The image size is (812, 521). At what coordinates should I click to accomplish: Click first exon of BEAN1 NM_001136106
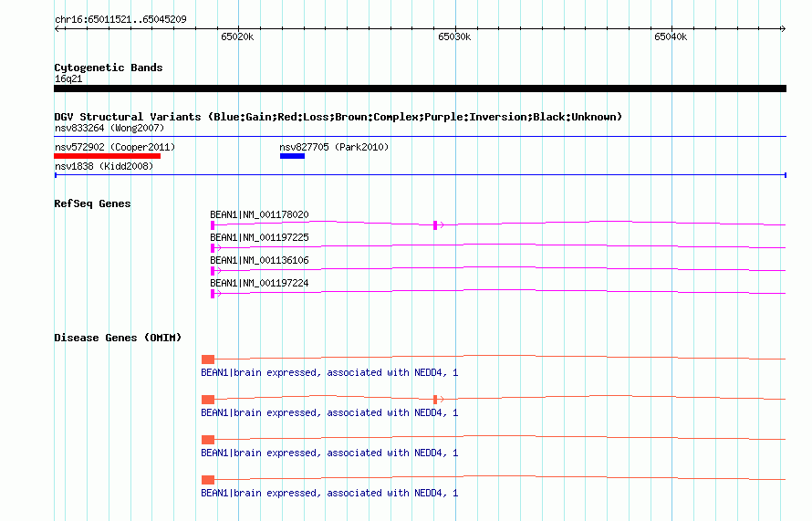point(213,271)
